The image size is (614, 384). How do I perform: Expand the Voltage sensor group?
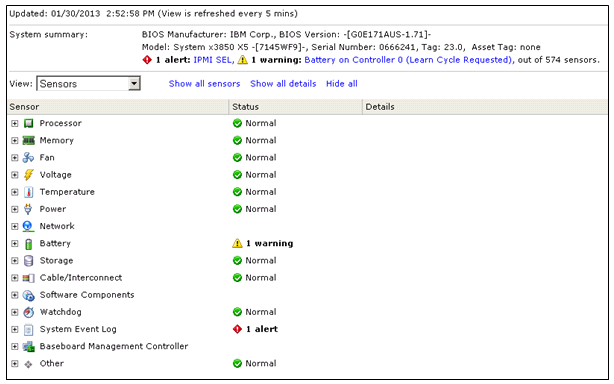14,175
